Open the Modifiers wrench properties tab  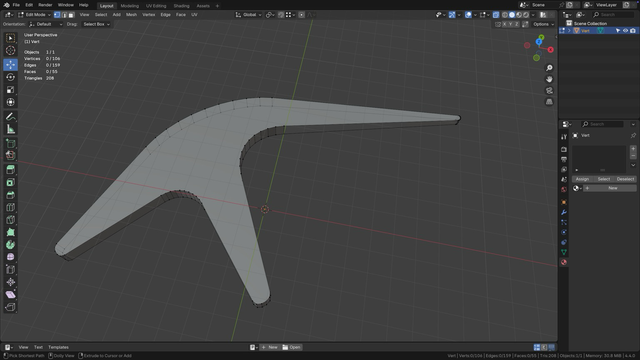click(x=564, y=212)
